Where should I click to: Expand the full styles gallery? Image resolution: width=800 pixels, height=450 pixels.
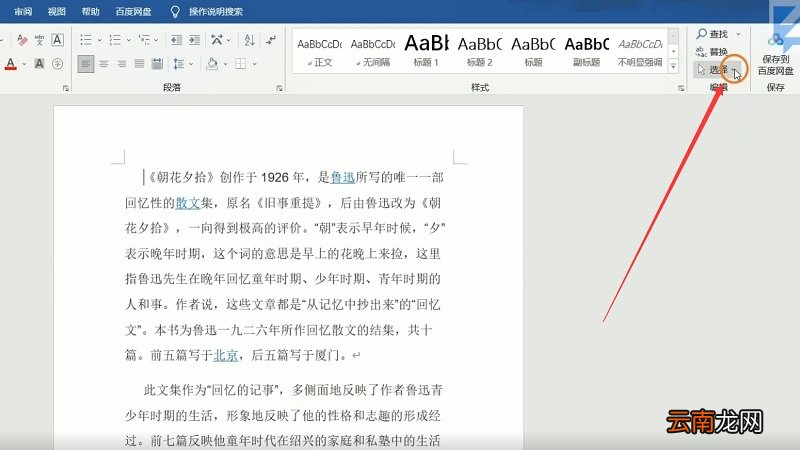coord(673,66)
